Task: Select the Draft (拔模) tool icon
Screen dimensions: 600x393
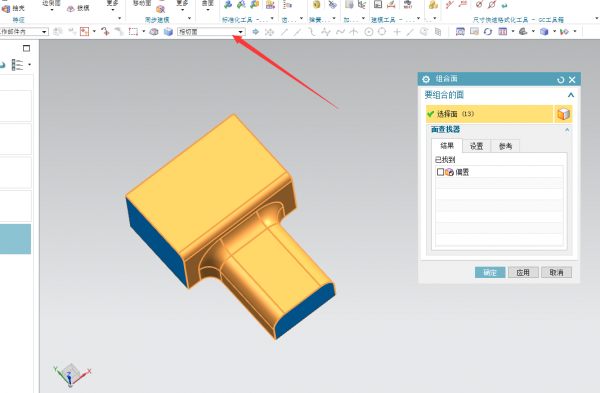Action: pos(71,8)
